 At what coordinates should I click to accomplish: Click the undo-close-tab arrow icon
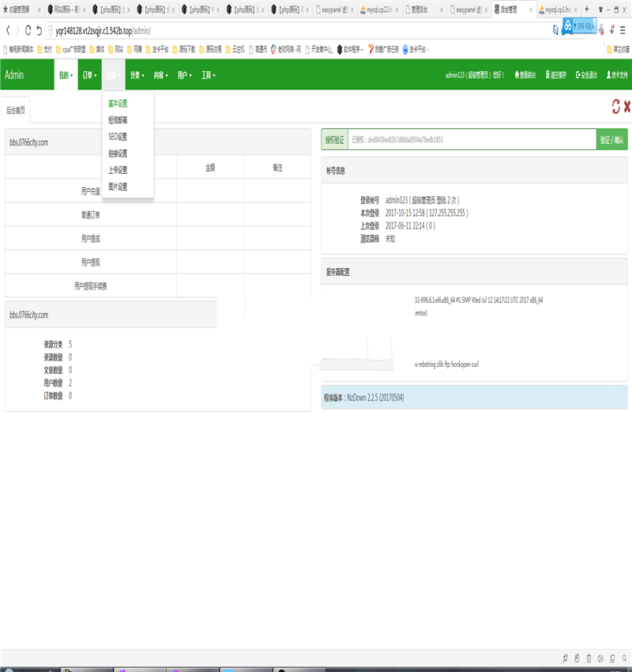point(39,30)
